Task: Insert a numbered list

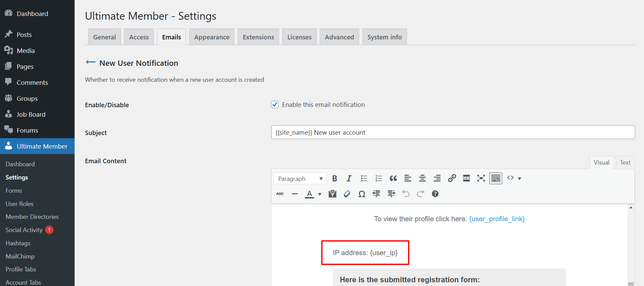Action: [378, 178]
